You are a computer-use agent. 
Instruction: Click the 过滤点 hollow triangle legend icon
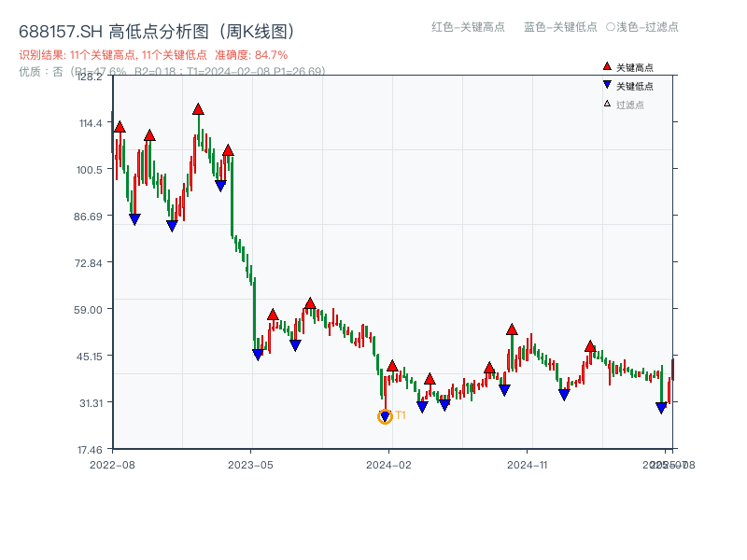(x=606, y=104)
